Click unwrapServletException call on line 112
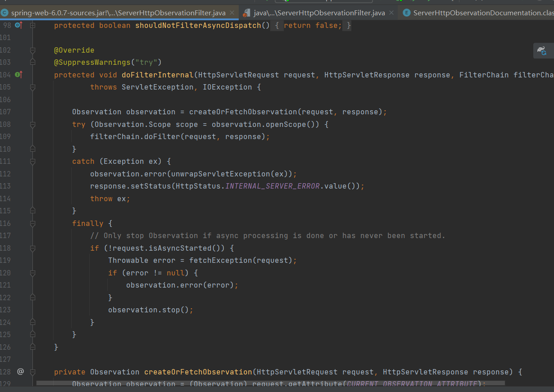Viewport: 554px width, 392px height. (221, 174)
